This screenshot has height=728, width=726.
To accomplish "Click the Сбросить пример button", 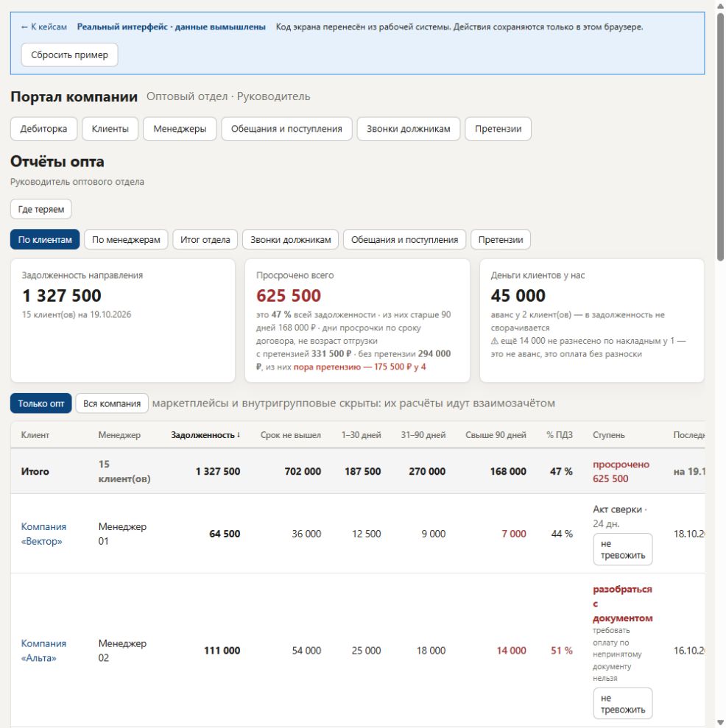I will pyautogui.click(x=70, y=54).
